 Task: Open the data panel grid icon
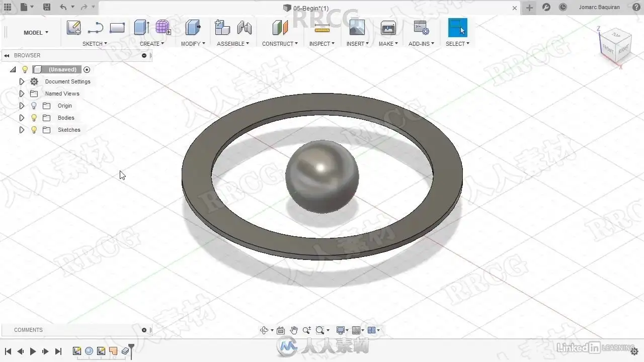(x=8, y=7)
